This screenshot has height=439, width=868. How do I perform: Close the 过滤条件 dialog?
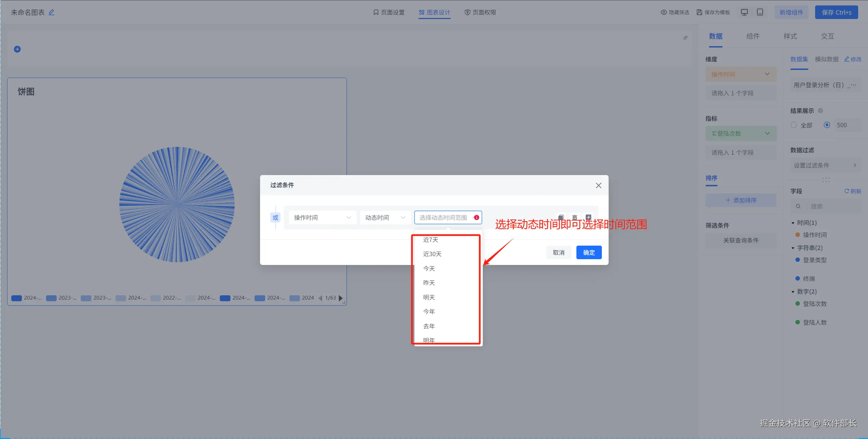coord(598,185)
